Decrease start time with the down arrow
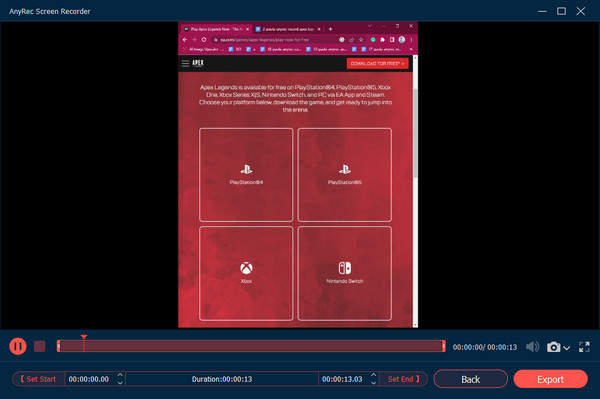Viewport: 600px width, 399px height. click(x=120, y=383)
